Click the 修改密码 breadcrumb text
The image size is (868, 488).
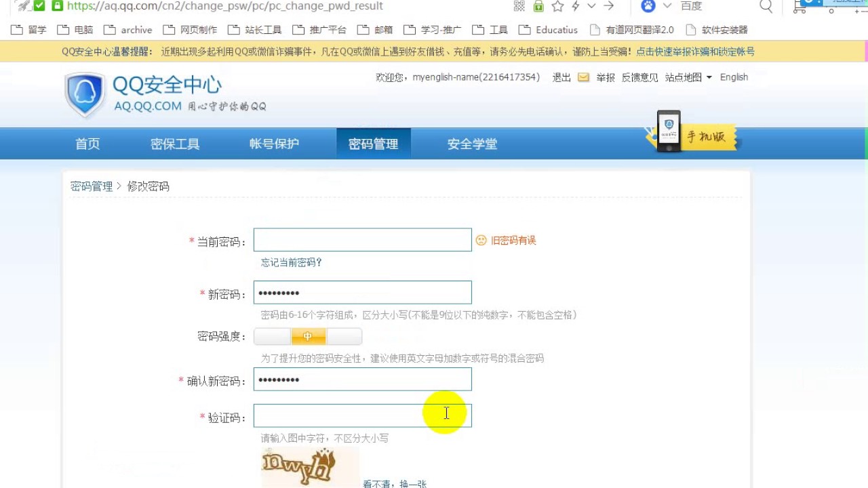pyautogui.click(x=149, y=186)
